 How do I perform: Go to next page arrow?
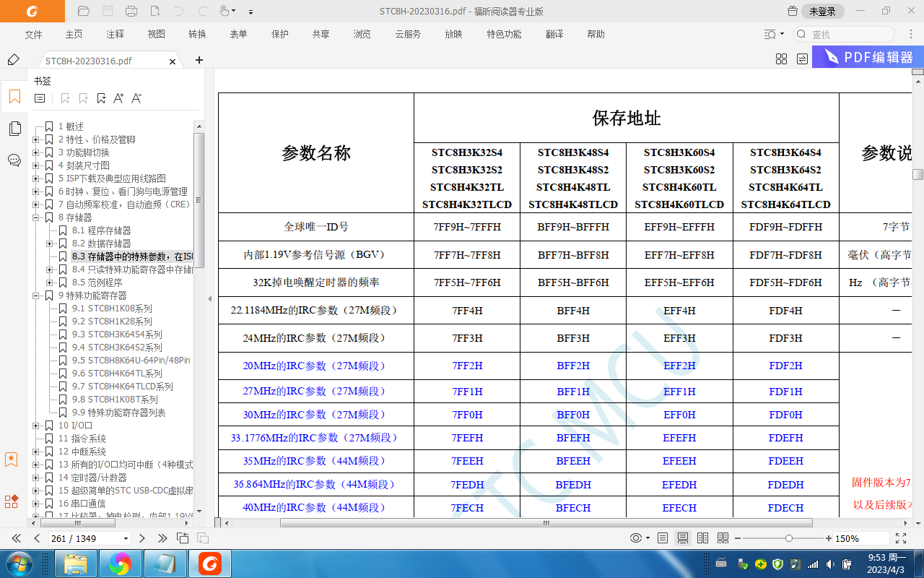142,538
